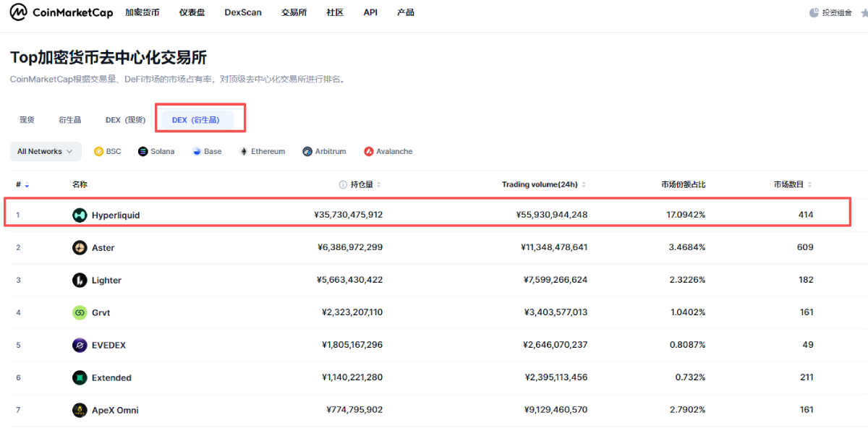868x428 pixels.
Task: Click the Arbitrum network icon
Action: (307, 151)
